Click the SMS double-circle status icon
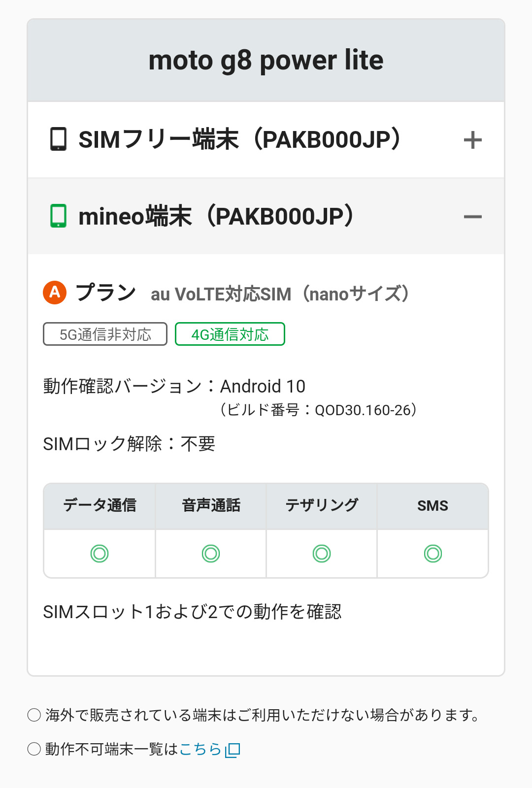The image size is (532, 788). pos(433,554)
